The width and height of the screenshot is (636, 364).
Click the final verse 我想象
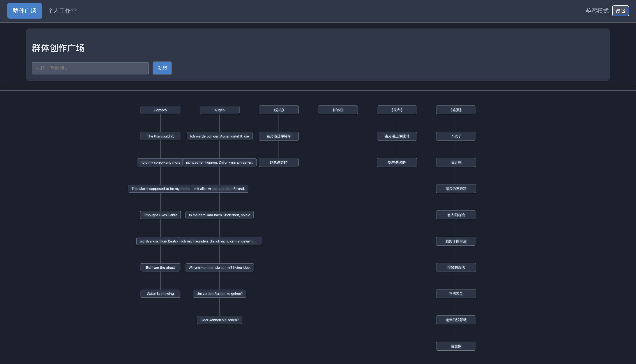pos(456,346)
